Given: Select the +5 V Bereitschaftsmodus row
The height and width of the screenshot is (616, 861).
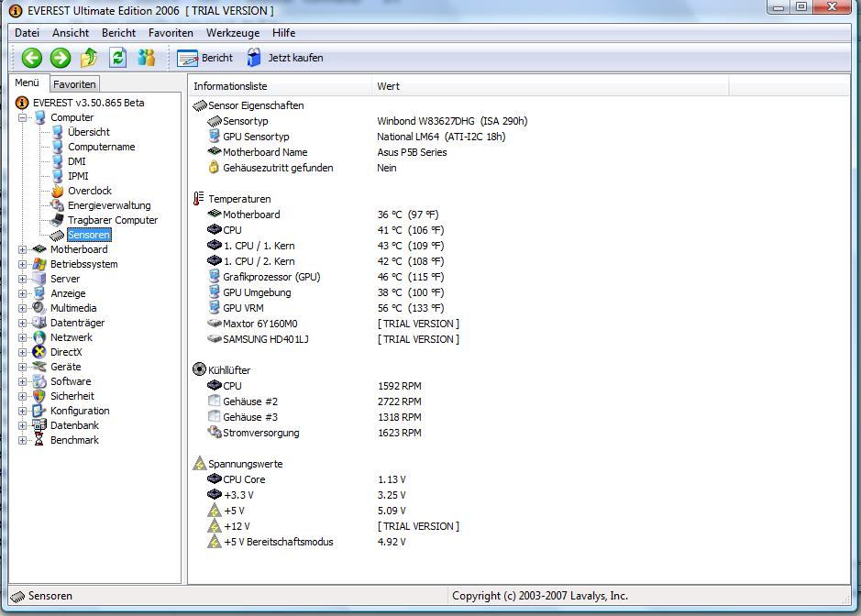Looking at the screenshot, I should [306, 542].
